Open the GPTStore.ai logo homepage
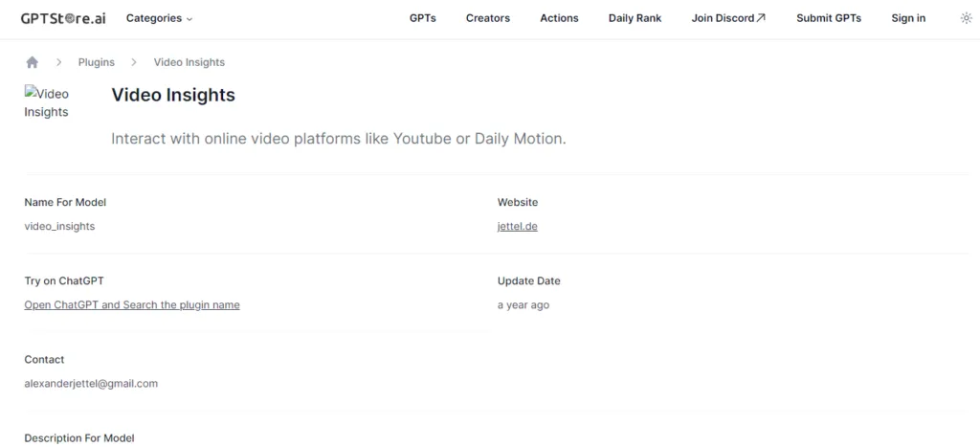980x447 pixels. click(x=63, y=18)
